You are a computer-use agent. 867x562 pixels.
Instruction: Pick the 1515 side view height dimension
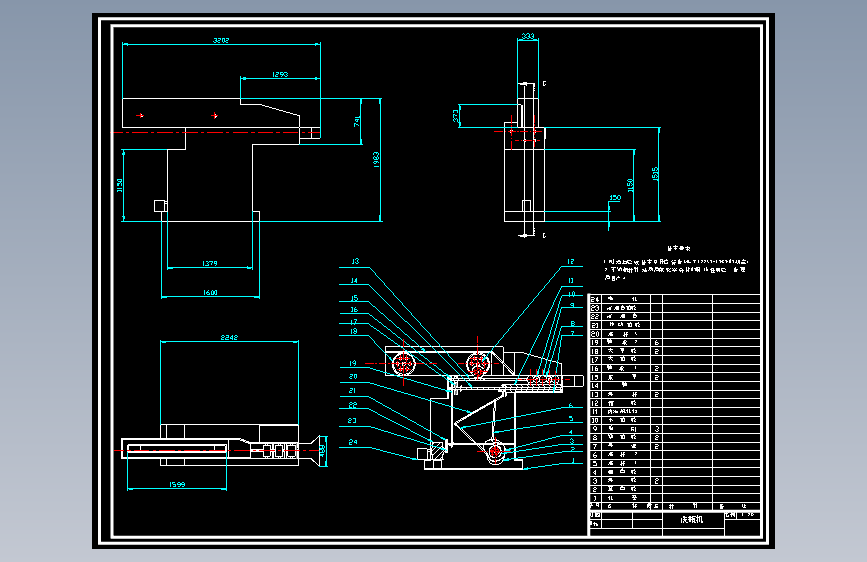(x=655, y=174)
